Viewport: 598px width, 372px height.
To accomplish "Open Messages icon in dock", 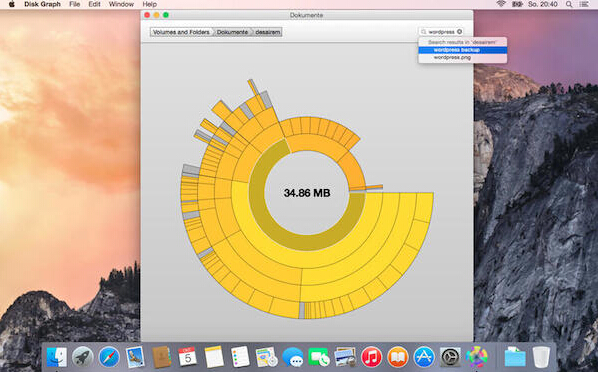I will point(293,358).
